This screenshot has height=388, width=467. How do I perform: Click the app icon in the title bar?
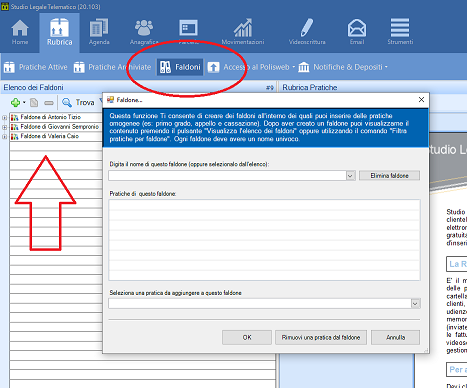5,7
